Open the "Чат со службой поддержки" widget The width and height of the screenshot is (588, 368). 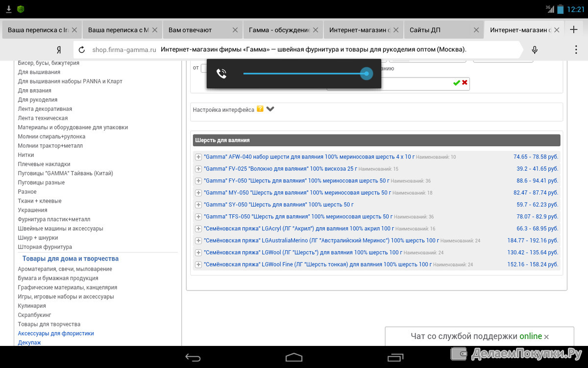point(479,337)
